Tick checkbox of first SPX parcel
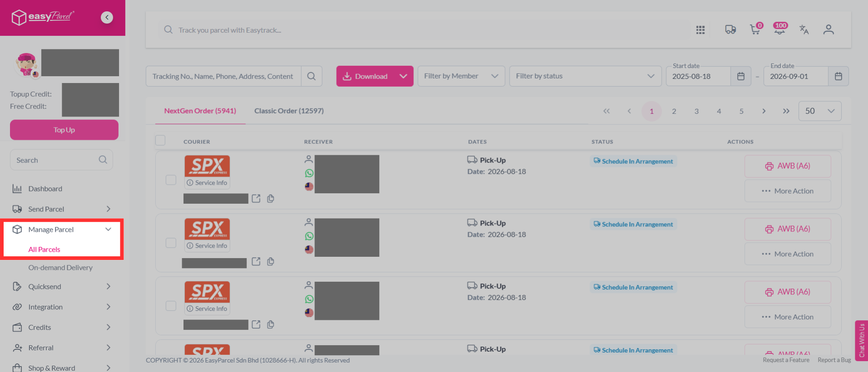The width and height of the screenshot is (868, 372). [x=171, y=180]
